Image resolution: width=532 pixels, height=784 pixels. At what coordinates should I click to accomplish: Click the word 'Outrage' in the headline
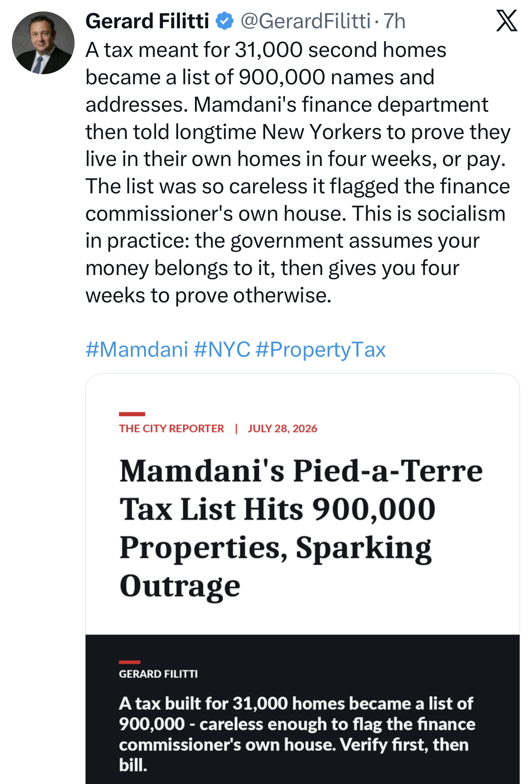[x=180, y=586]
